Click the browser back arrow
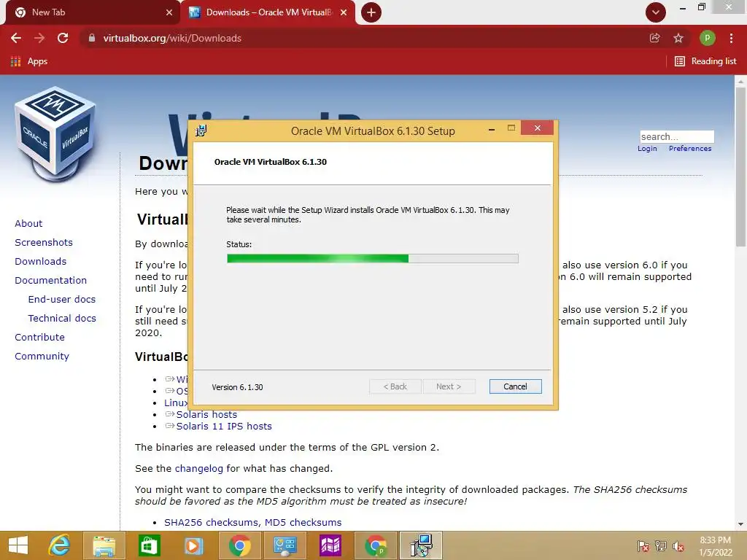The height and width of the screenshot is (560, 747). click(16, 38)
